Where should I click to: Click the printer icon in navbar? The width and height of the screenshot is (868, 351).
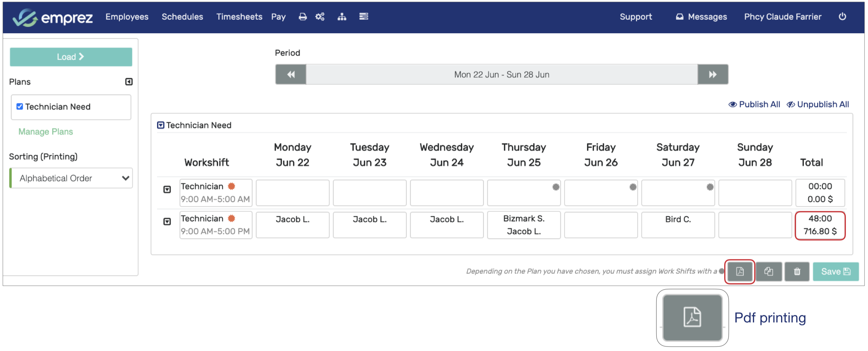click(303, 16)
